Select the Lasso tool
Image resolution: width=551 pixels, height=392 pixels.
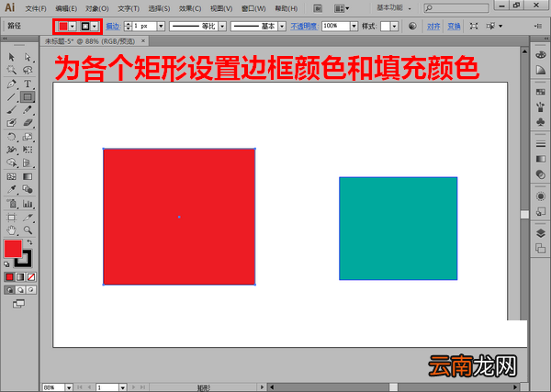(28, 70)
